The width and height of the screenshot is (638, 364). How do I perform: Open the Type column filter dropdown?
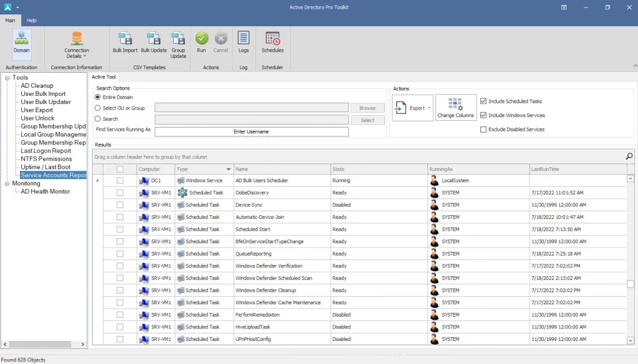(x=228, y=169)
